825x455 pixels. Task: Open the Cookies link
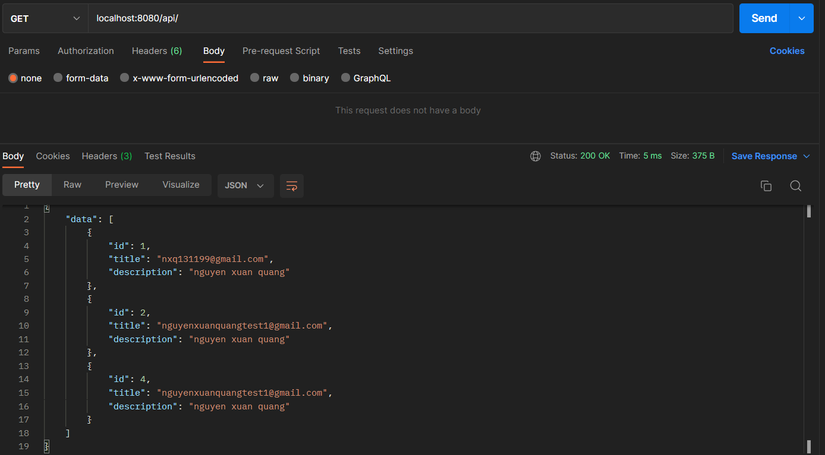(x=786, y=51)
